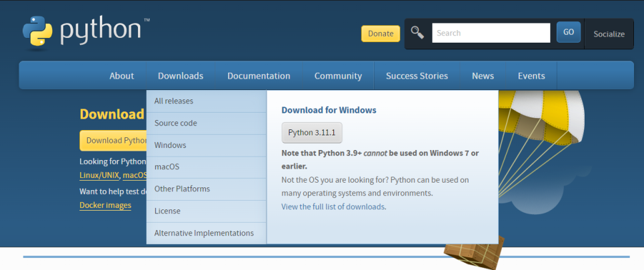Open the Docker images link

click(x=105, y=205)
